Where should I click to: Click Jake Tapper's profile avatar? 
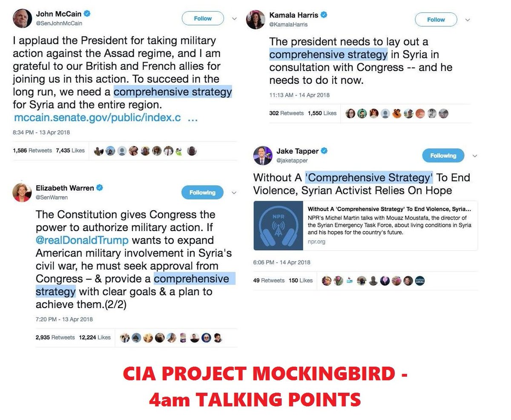coord(263,155)
